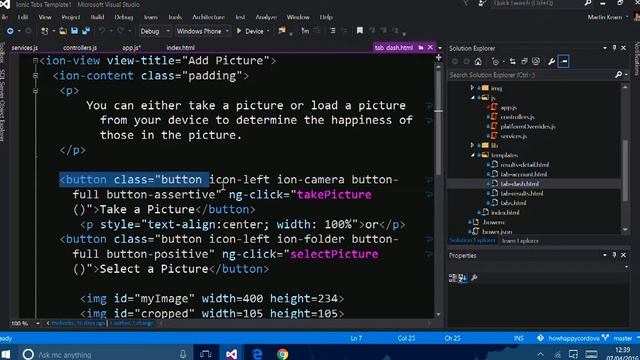This screenshot has width=640, height=360.
Task: Pin the Properties panel
Action: pos(614,255)
